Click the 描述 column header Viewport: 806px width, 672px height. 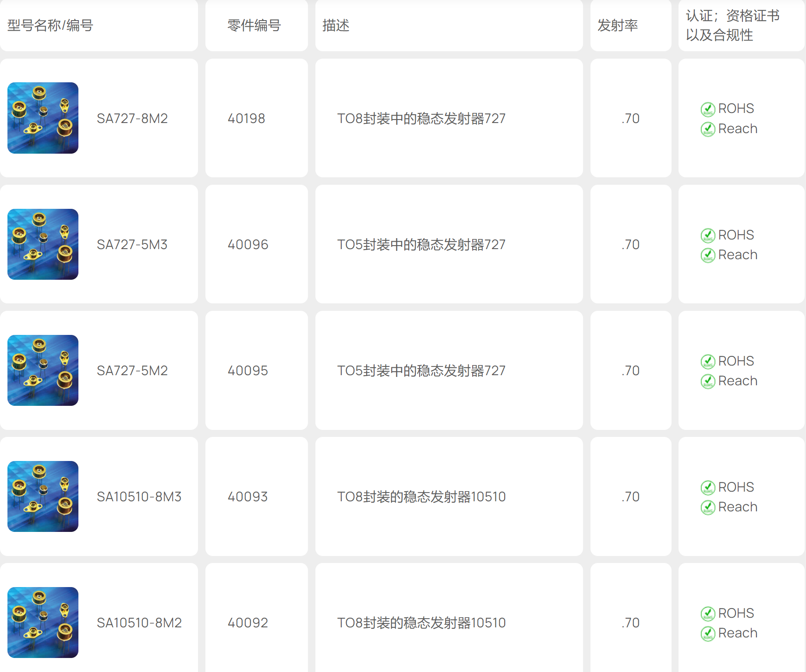336,25
